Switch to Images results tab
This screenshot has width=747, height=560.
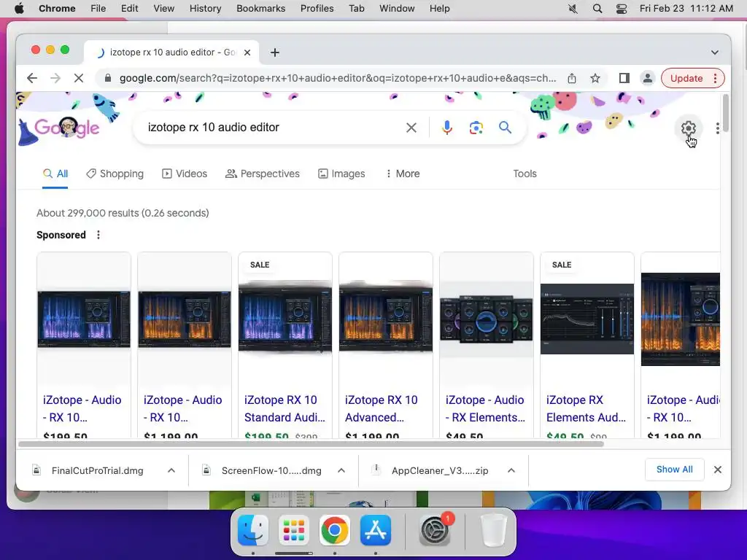(341, 174)
